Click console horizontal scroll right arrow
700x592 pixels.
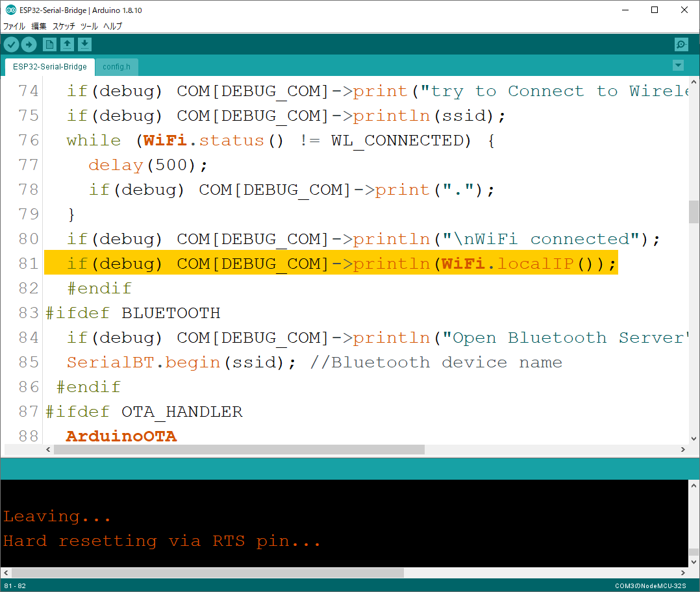(x=683, y=573)
